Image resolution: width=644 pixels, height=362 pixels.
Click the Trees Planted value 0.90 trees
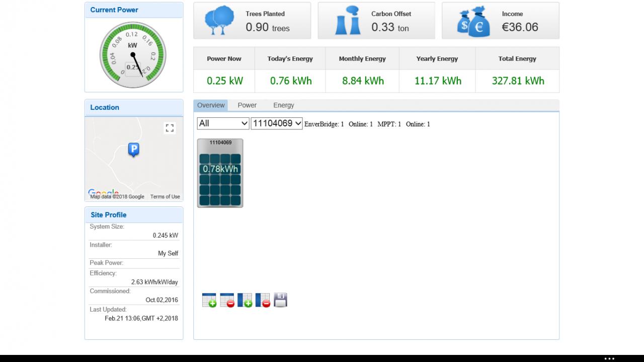click(268, 27)
